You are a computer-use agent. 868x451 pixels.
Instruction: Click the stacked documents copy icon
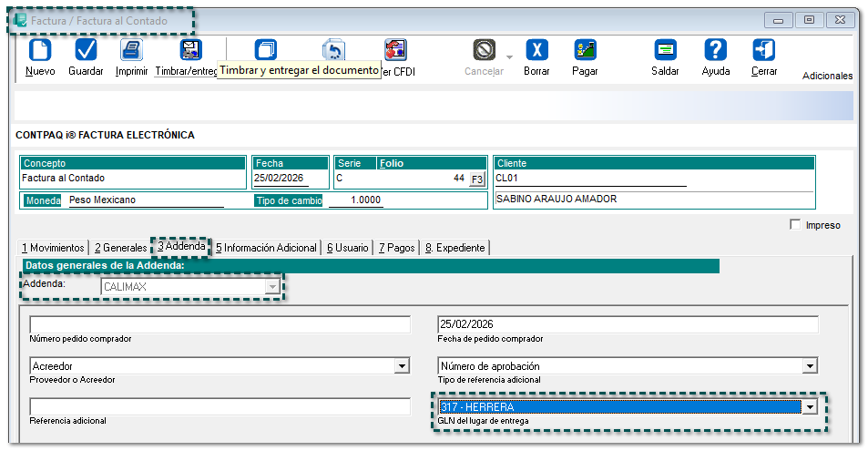[266, 50]
